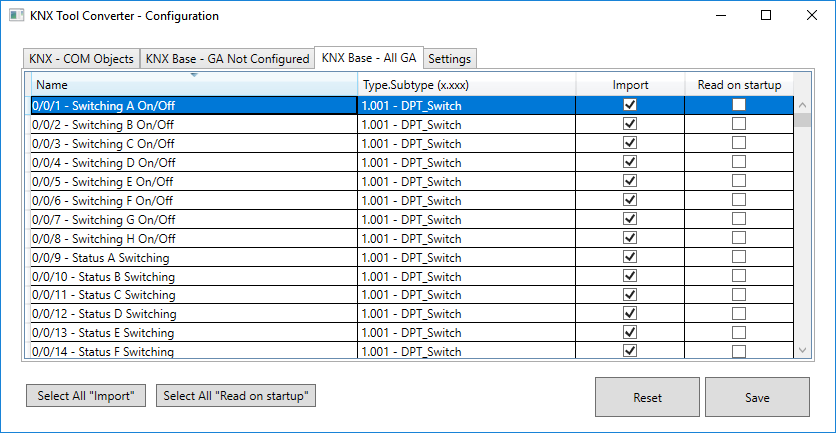This screenshot has width=836, height=433.
Task: Open the Settings tab
Action: tap(449, 59)
